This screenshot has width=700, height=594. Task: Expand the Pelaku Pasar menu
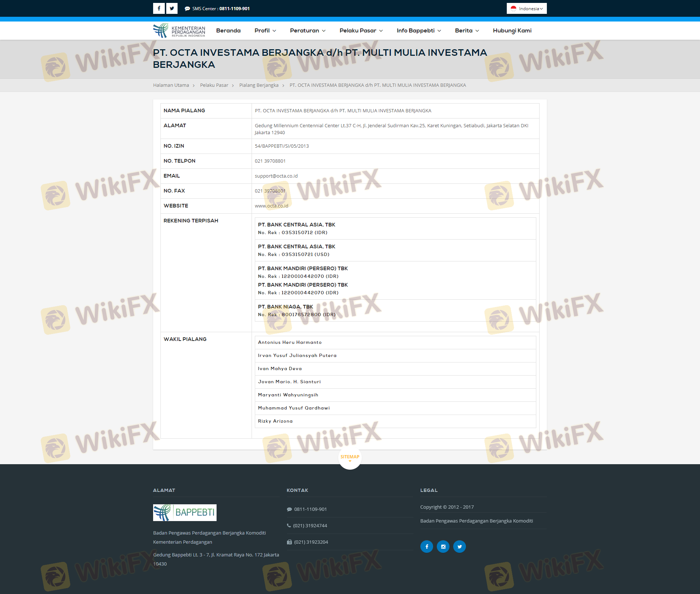361,31
